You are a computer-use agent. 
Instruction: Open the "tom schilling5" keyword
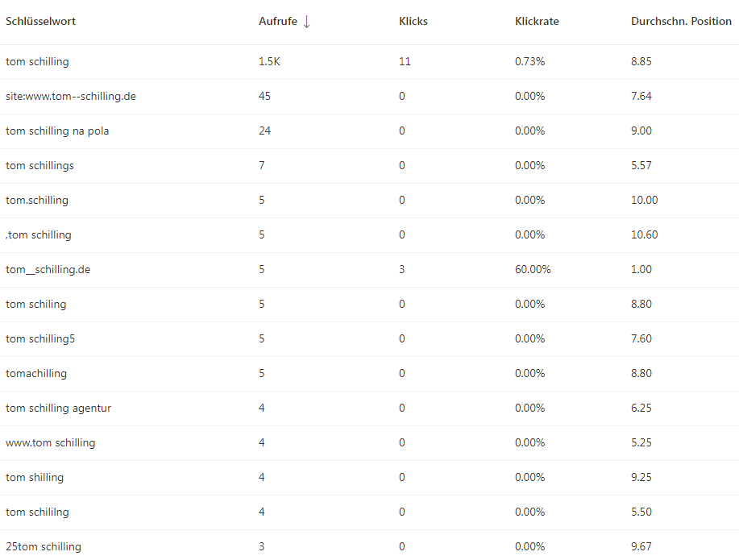[x=40, y=339]
